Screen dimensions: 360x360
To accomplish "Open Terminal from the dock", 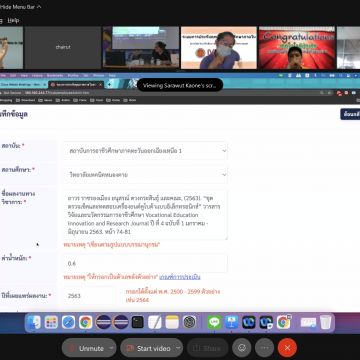I will (x=137, y=322).
